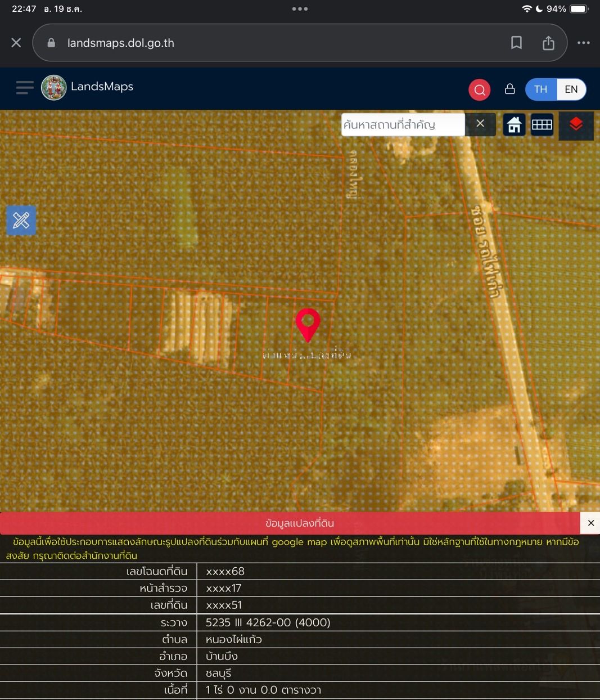Click the red location pin marker

(x=308, y=325)
